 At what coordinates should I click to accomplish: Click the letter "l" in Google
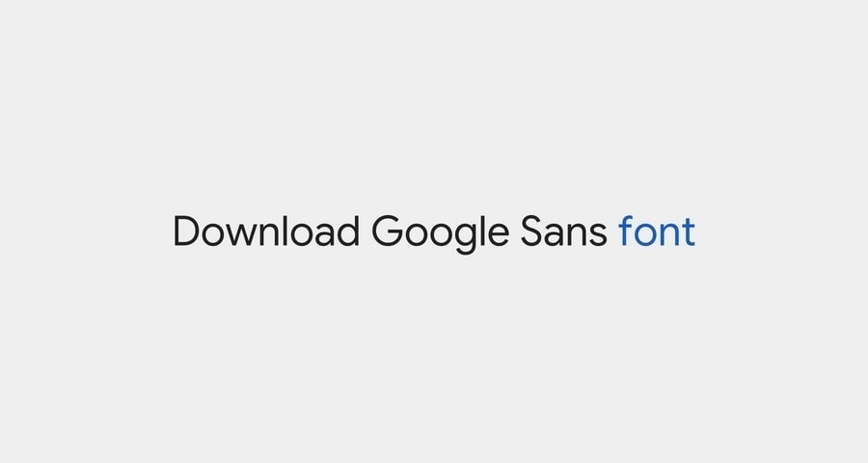coord(483,231)
